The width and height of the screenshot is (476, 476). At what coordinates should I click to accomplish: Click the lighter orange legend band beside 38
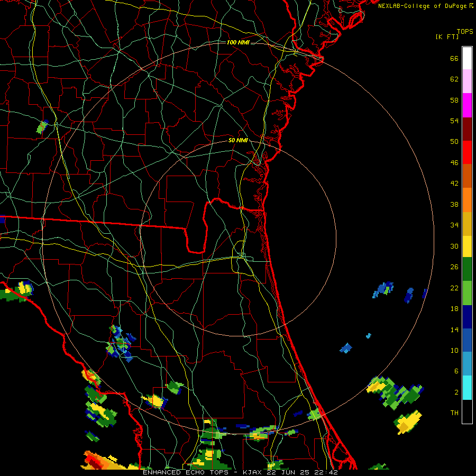(x=467, y=199)
